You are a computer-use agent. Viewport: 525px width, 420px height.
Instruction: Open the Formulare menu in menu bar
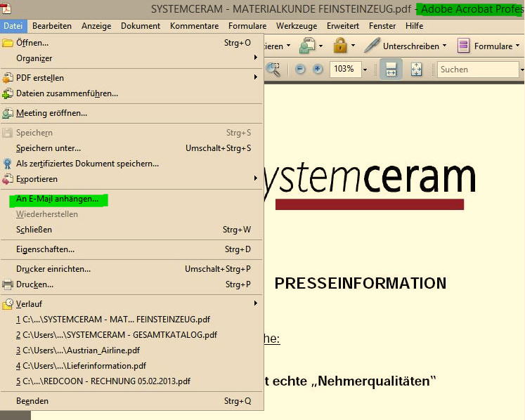point(247,26)
